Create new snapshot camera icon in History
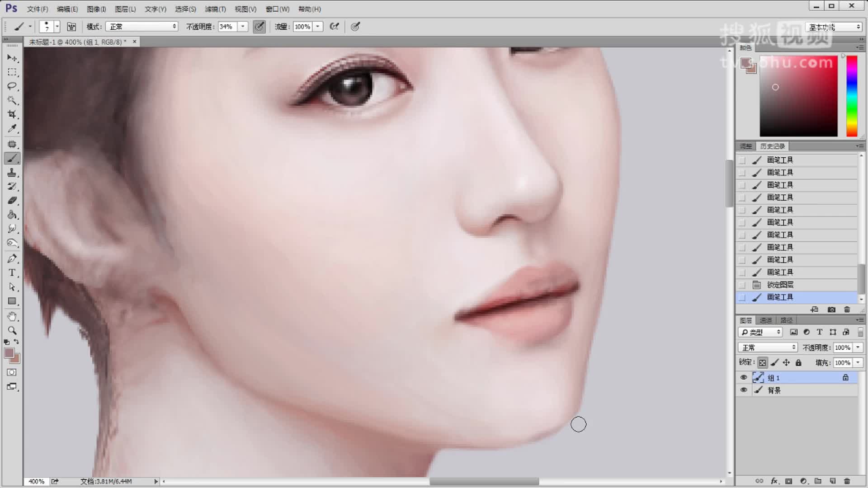The height and width of the screenshot is (488, 868). tap(831, 310)
